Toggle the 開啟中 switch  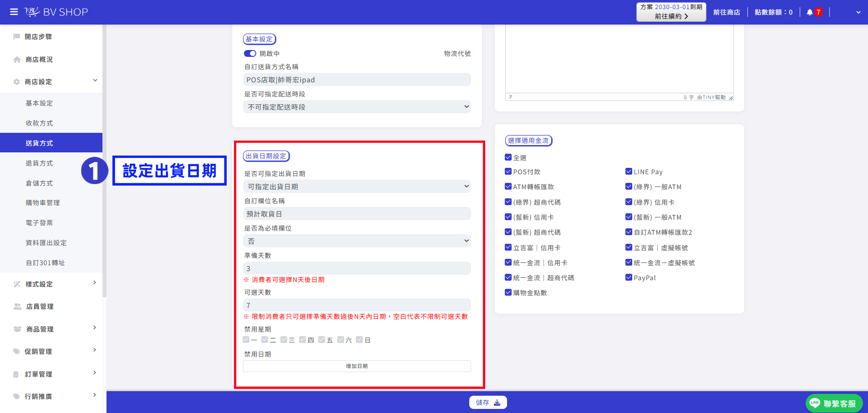point(250,54)
